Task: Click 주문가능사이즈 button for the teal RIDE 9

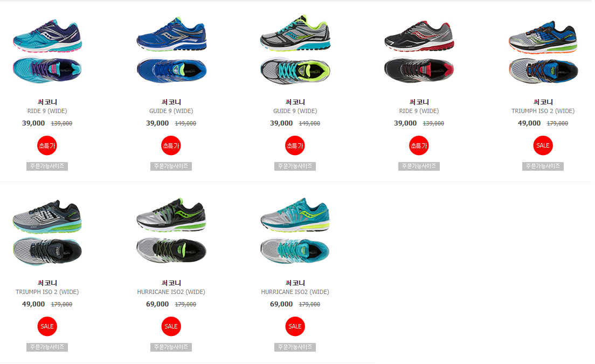Action: [x=47, y=166]
